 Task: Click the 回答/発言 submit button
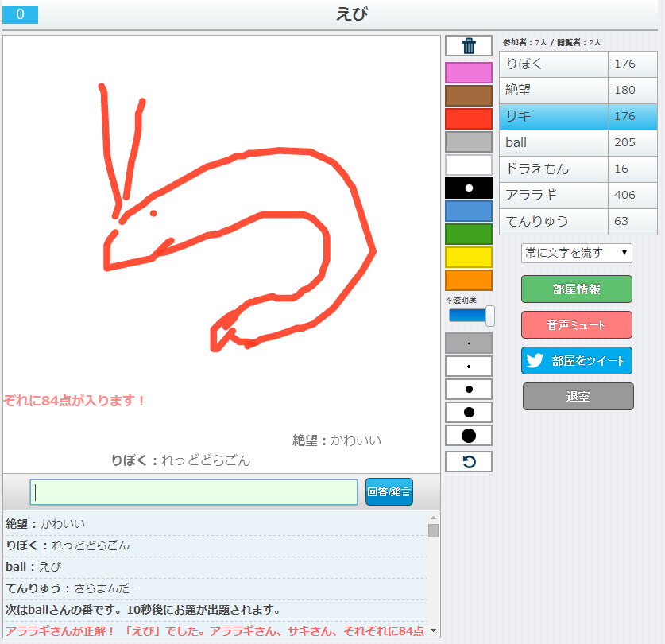389,492
